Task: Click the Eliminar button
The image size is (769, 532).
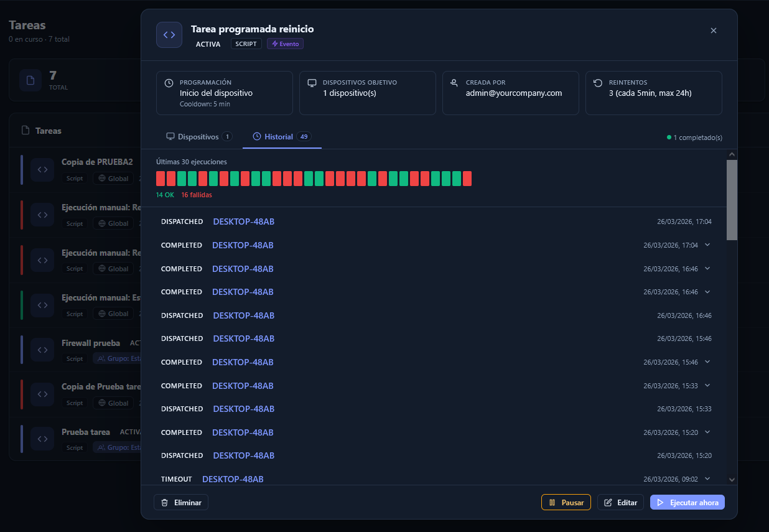Action: coord(181,502)
